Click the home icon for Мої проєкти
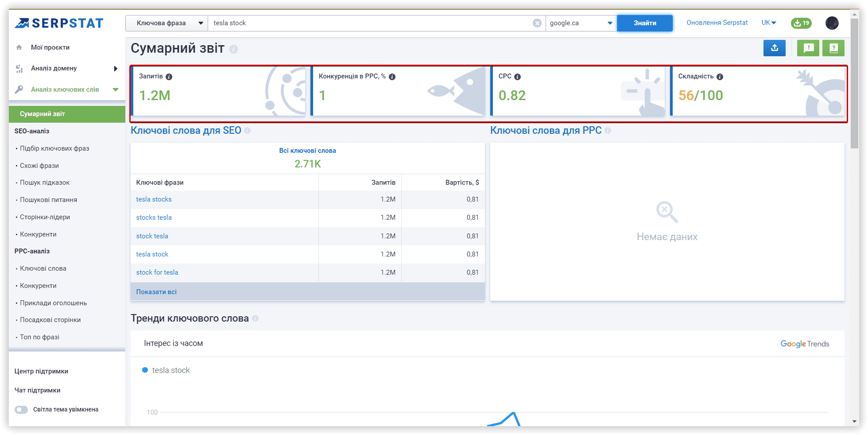The height and width of the screenshot is (435, 868). (x=19, y=47)
